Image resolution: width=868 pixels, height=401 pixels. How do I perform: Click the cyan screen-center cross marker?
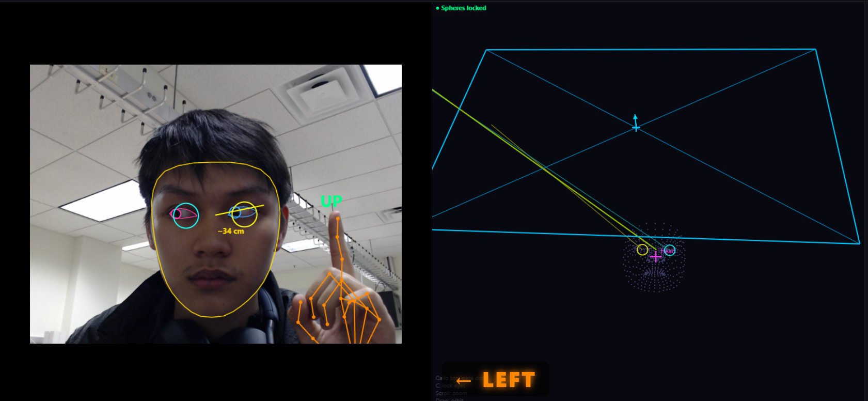coord(636,127)
